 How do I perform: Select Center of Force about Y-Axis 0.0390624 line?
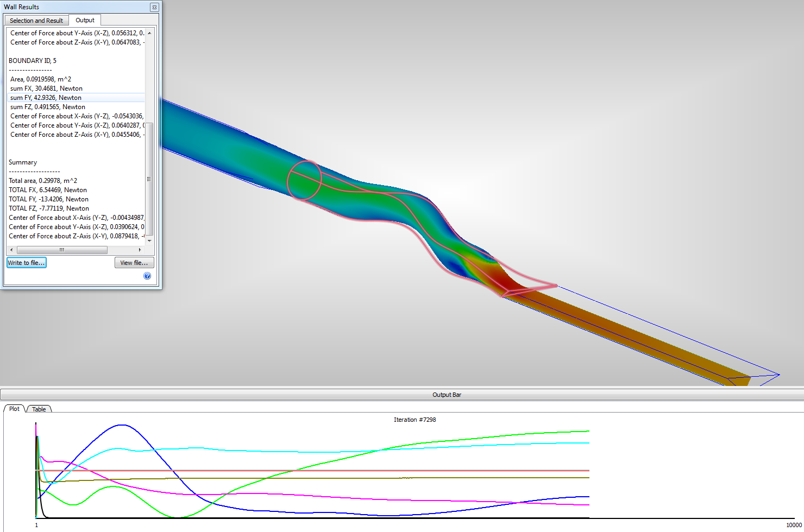[x=76, y=227]
